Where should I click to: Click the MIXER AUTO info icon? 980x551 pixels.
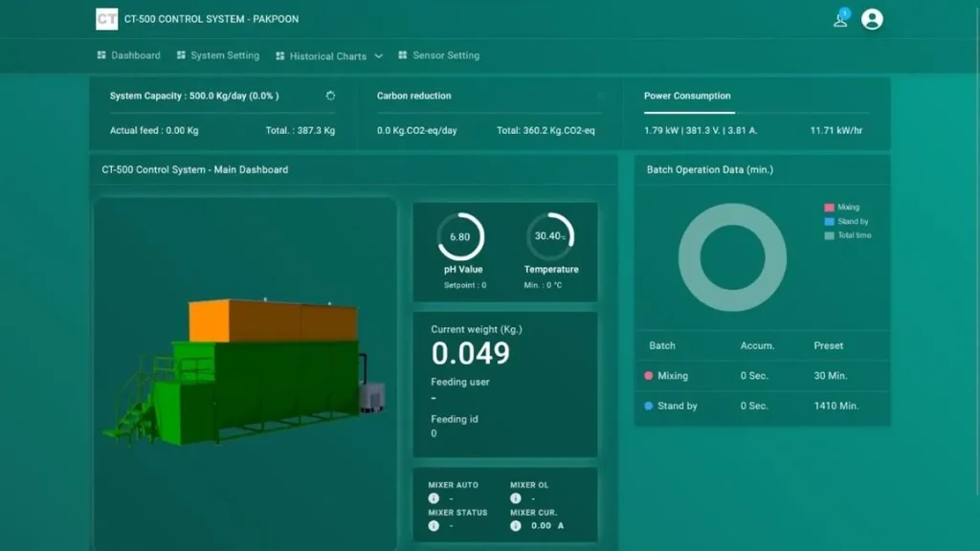[x=434, y=498]
